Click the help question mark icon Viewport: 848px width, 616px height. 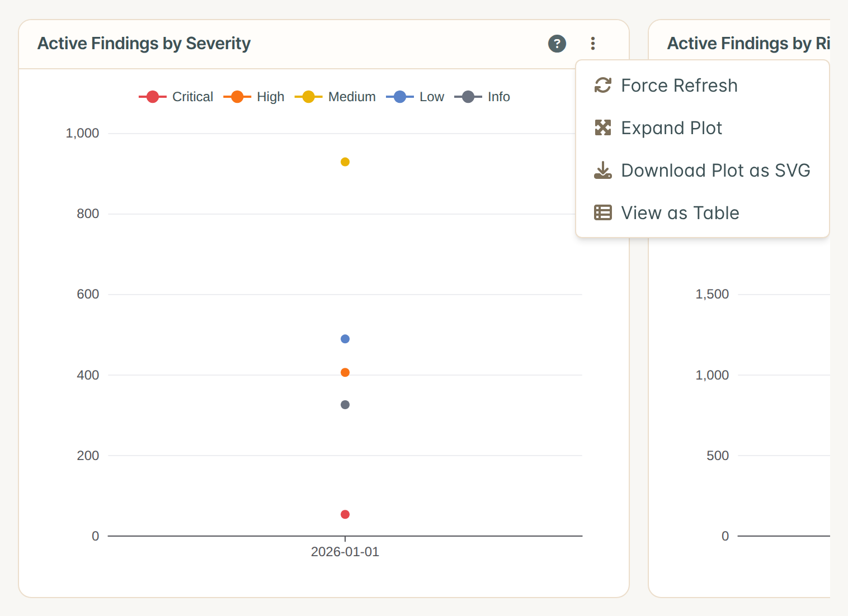(557, 44)
